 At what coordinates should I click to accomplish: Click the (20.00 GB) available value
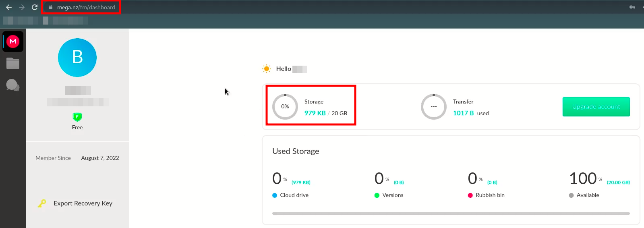point(618,182)
